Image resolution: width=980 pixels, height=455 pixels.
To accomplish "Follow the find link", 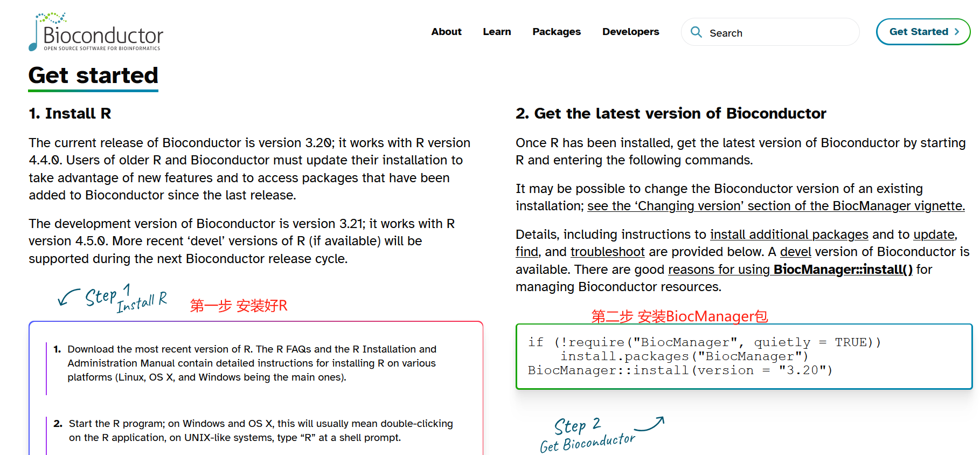I will coord(526,252).
